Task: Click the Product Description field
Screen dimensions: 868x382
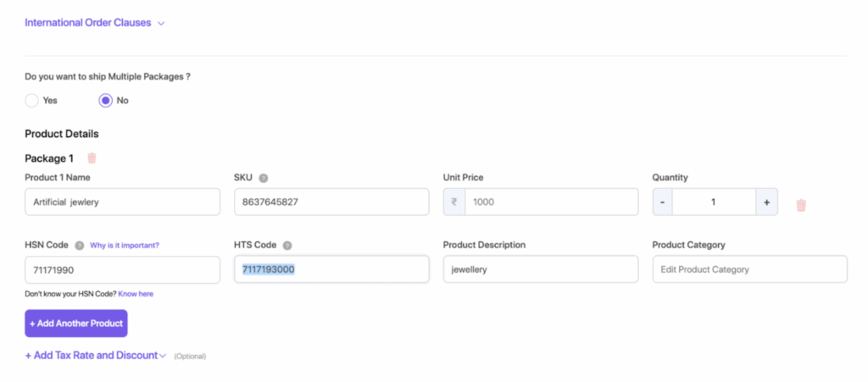Action: 540,269
